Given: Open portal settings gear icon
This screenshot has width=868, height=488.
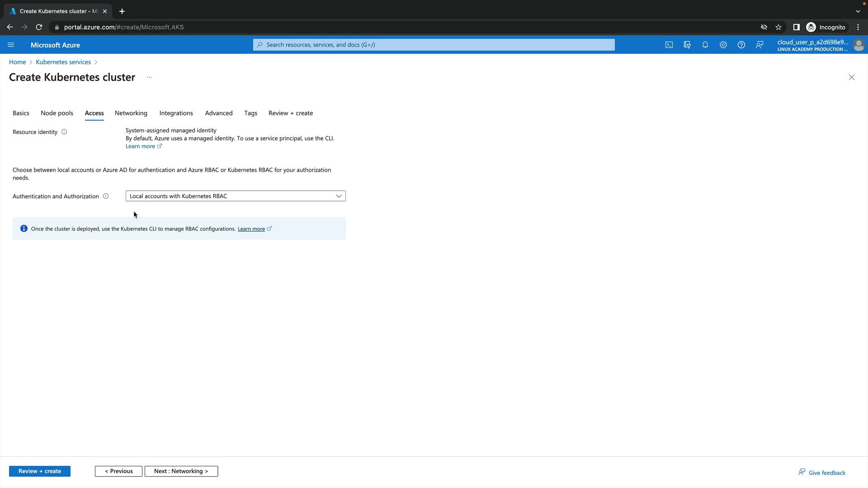Looking at the screenshot, I should pyautogui.click(x=723, y=45).
